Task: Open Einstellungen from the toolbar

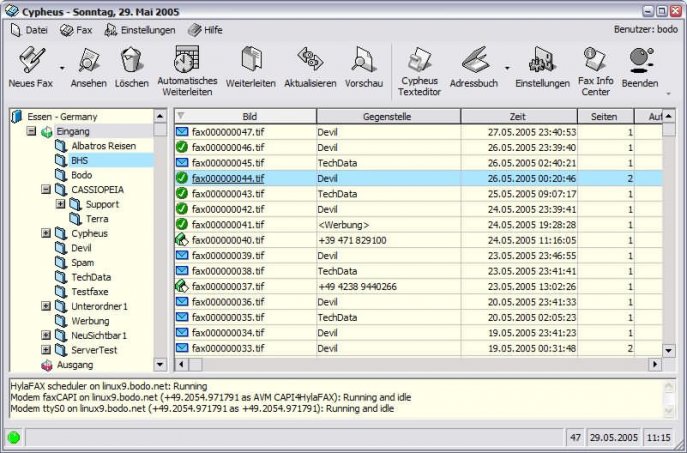Action: tap(542, 60)
